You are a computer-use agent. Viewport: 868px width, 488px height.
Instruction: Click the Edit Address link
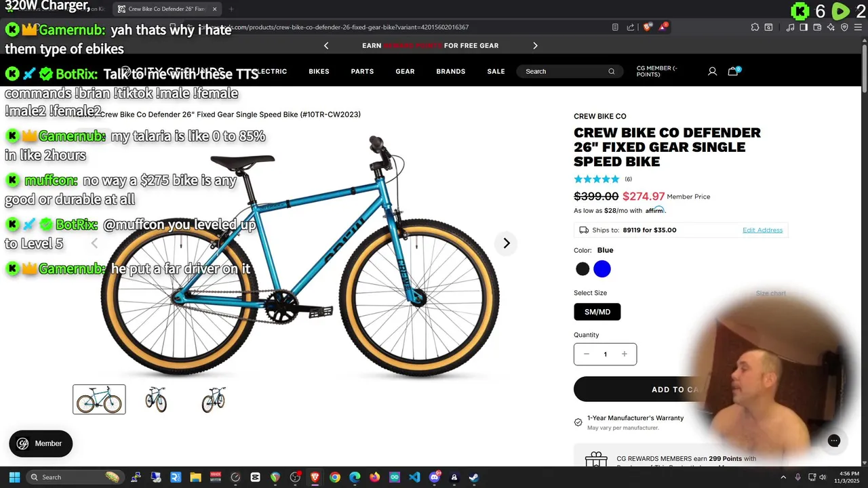(762, 230)
